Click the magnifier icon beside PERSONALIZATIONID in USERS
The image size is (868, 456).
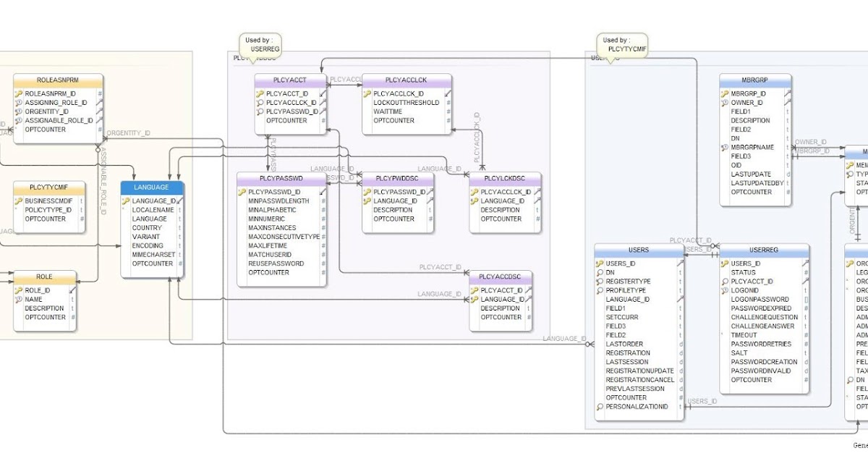598,407
